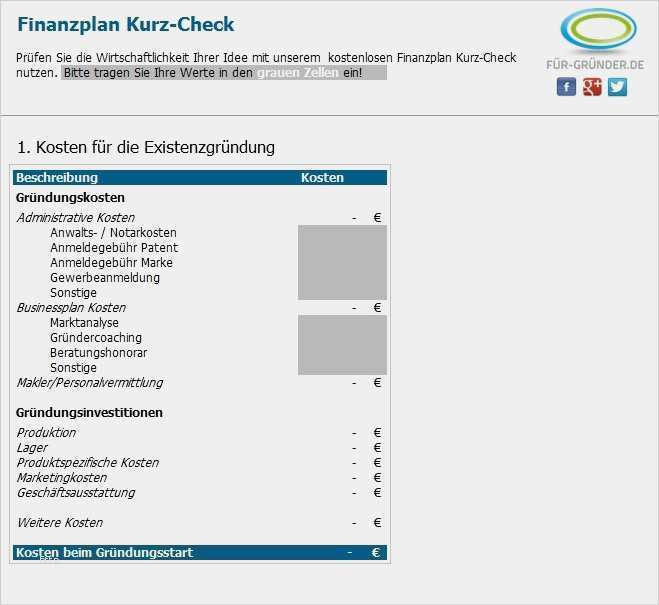Click the 'Gründungskosten' section label
The height and width of the screenshot is (605, 659).
70,198
